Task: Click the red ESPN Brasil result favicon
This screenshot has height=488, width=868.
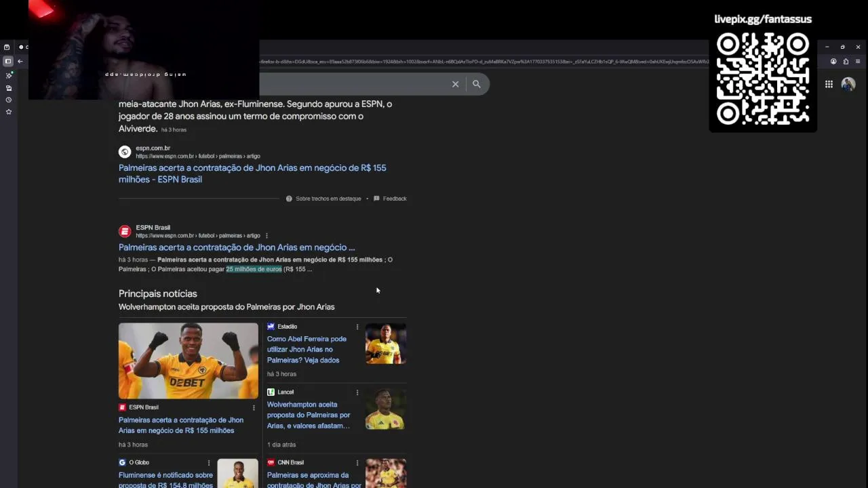Action: (x=125, y=231)
